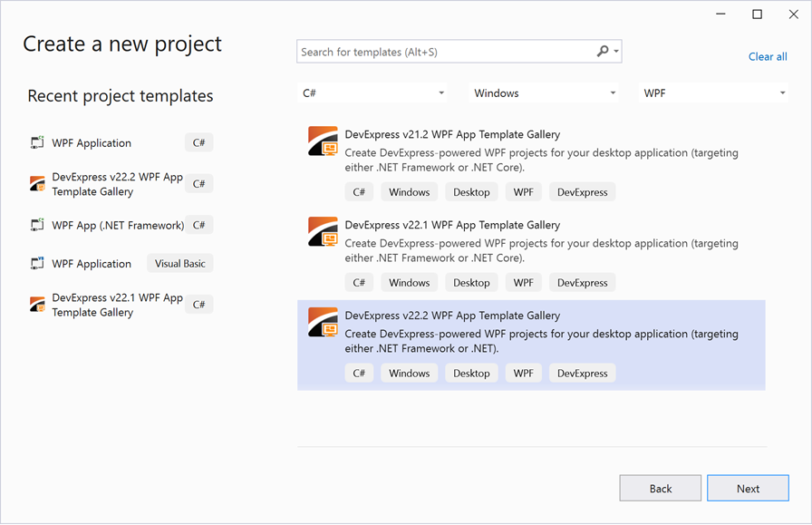Click the WPF tag under DevExpress v22.1 result
812x525 pixels.
[523, 283]
